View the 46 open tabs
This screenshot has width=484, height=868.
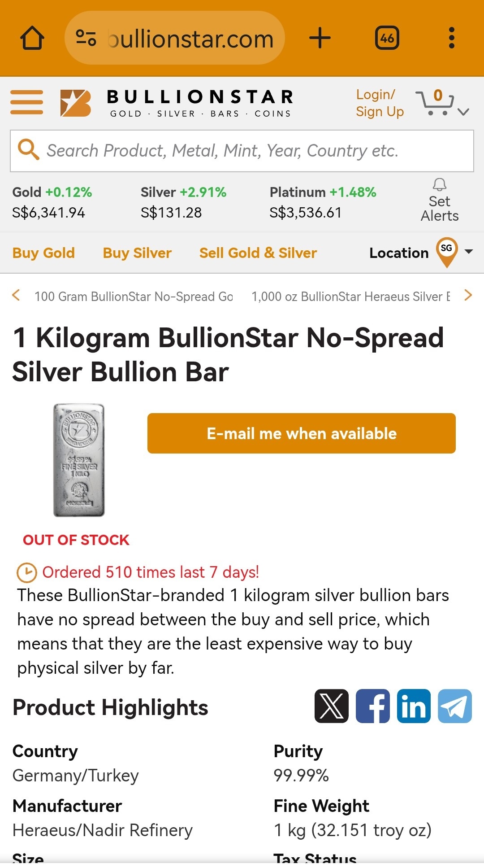coord(387,38)
